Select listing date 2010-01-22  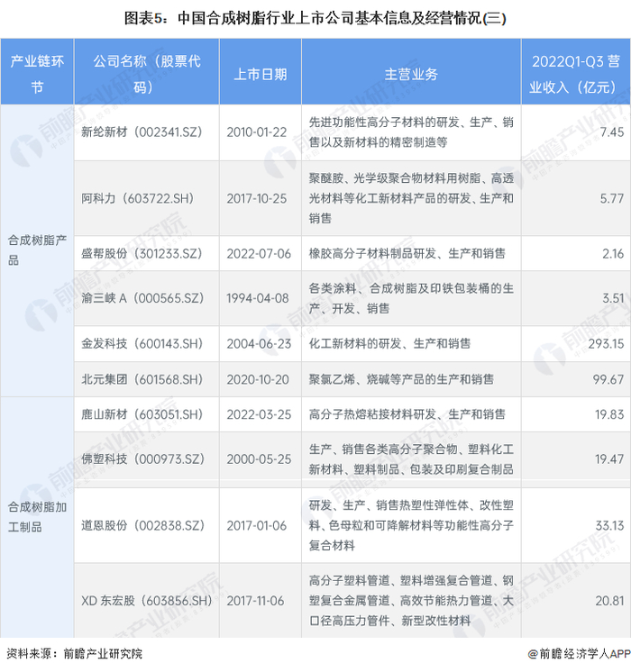click(x=257, y=132)
